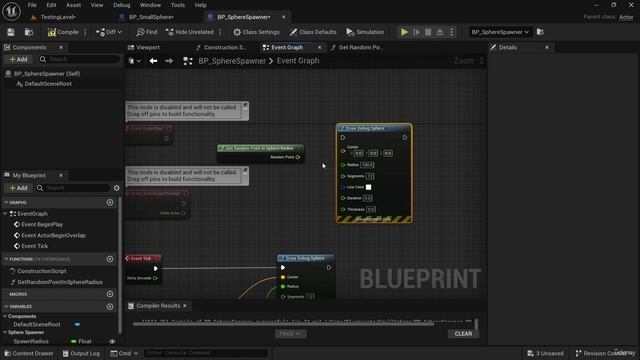The image size is (640, 360).
Task: Click the Unreal Engine logo icon
Action: 11,11
